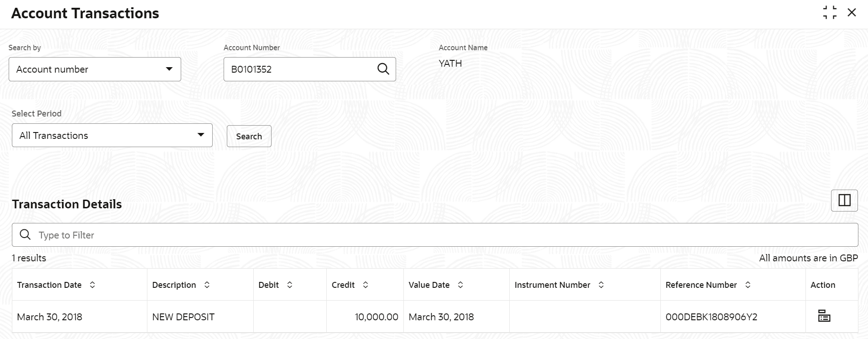Image resolution: width=868 pixels, height=339 pixels.
Task: Open the Search by dropdown
Action: click(95, 69)
